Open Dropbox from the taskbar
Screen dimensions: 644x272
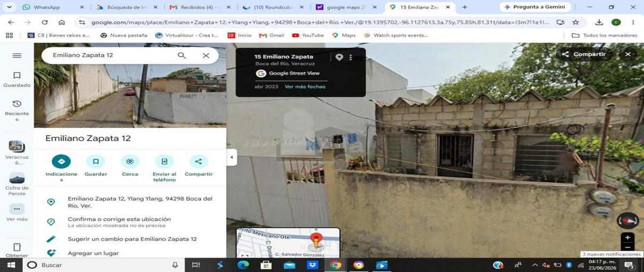312,265
